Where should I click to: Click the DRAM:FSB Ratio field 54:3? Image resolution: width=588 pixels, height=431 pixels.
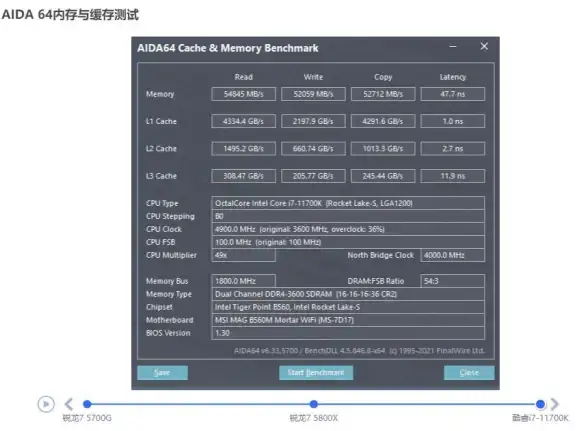pyautogui.click(x=453, y=281)
